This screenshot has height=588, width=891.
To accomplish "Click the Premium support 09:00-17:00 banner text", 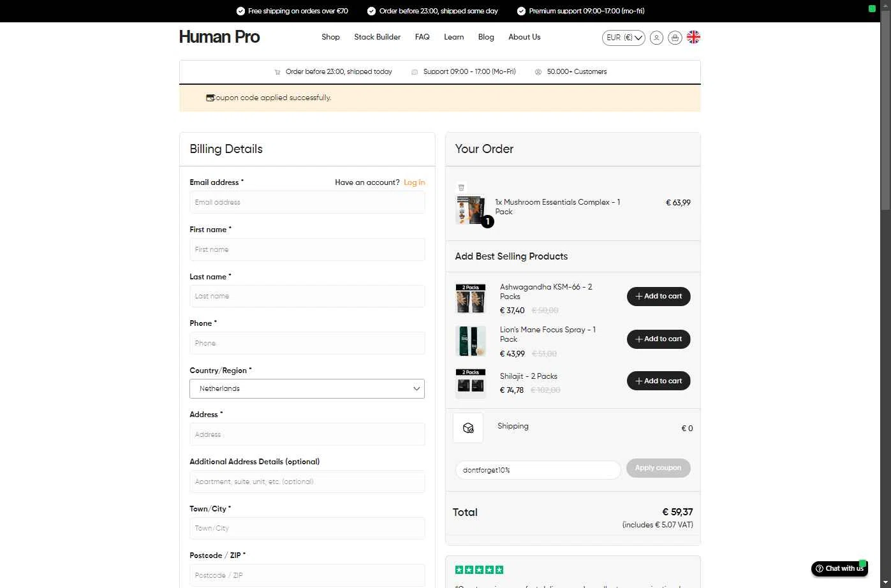I will [x=580, y=11].
